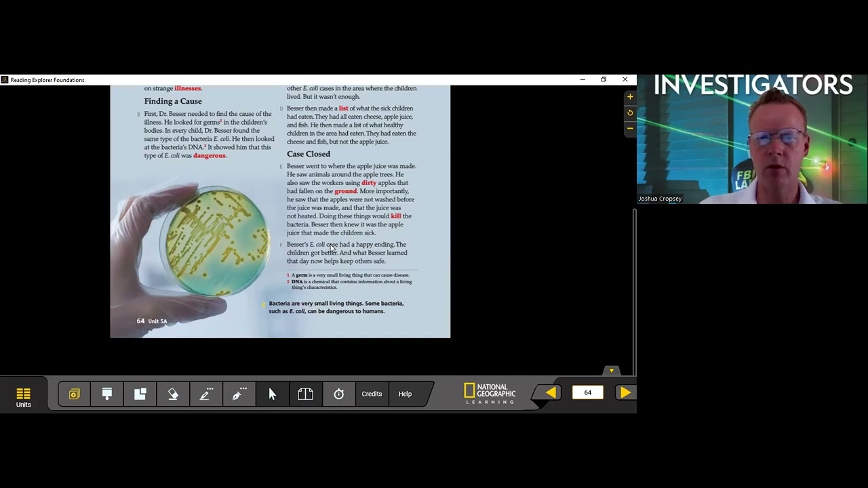Select the sticky notes tool
The height and width of the screenshot is (488, 868).
click(140, 394)
